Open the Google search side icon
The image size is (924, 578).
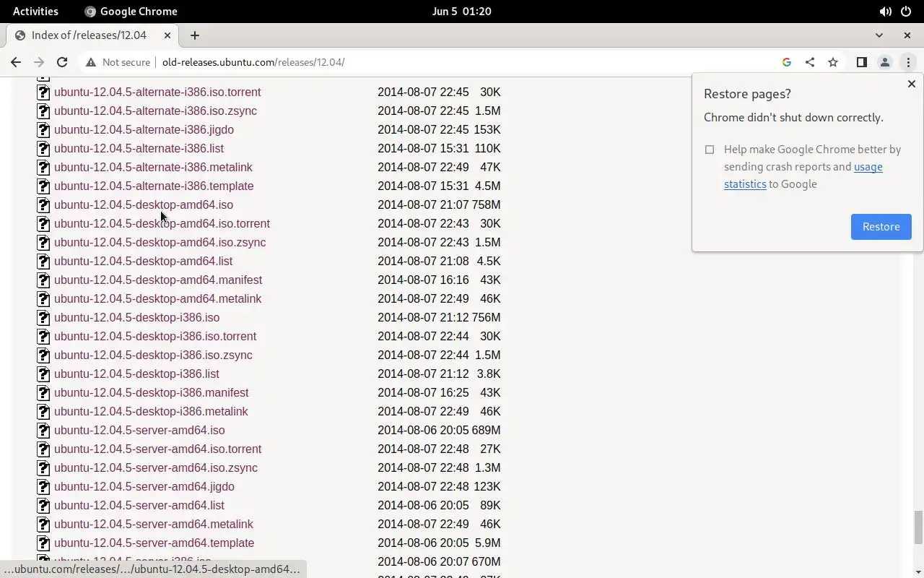(787, 62)
